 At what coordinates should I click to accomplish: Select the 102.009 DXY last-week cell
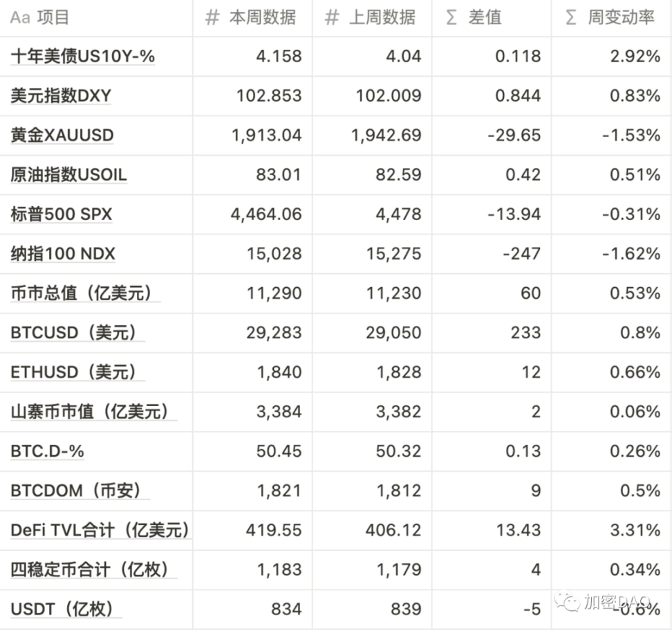coord(389,96)
